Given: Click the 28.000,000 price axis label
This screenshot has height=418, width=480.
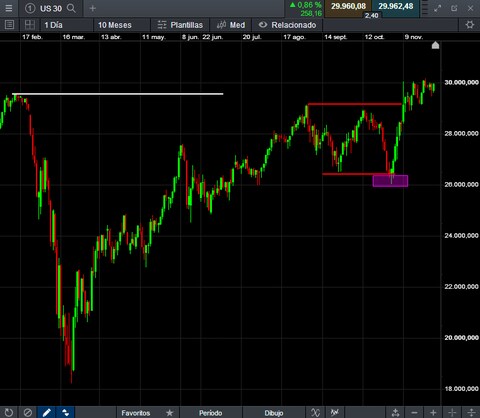Looking at the screenshot, I should point(461,133).
